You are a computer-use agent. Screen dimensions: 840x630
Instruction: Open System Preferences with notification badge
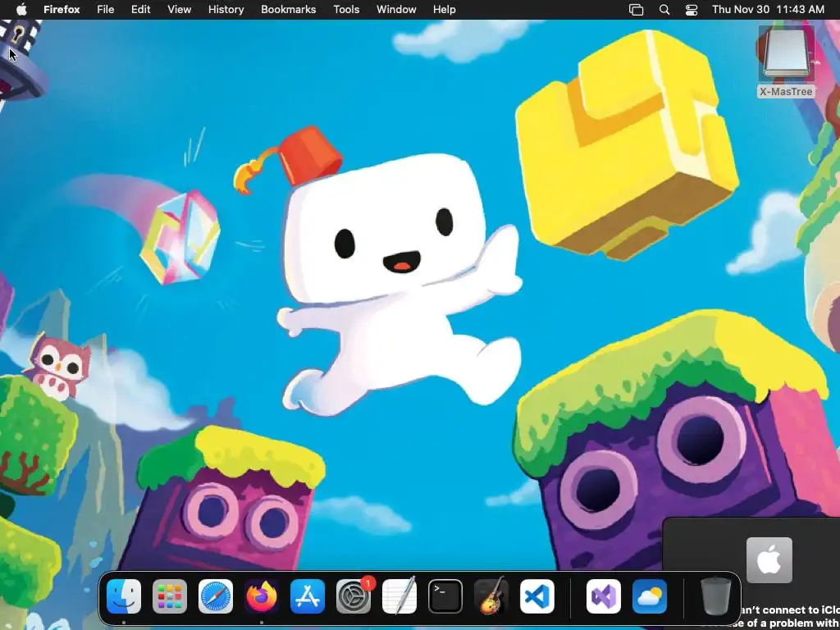click(354, 596)
